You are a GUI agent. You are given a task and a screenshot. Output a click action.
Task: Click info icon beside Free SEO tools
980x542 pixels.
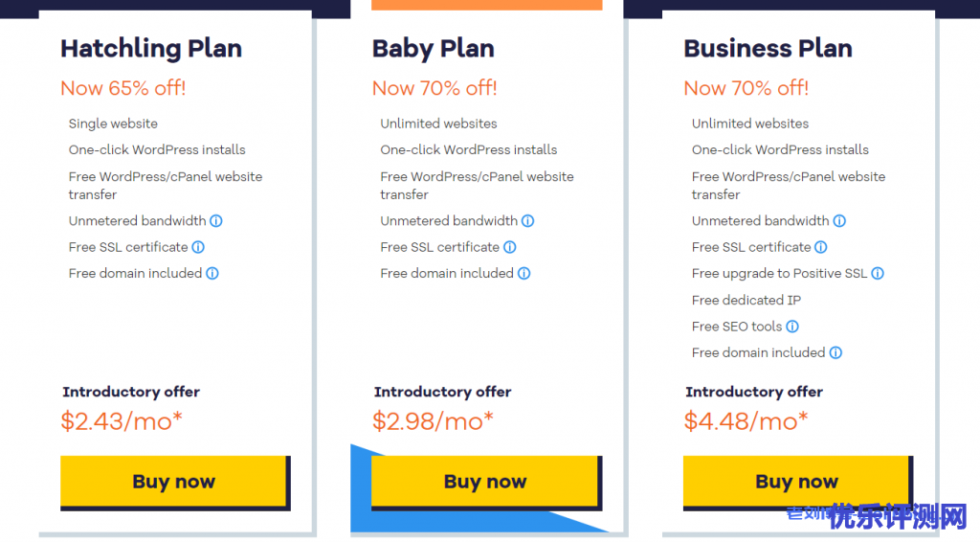[x=792, y=327]
